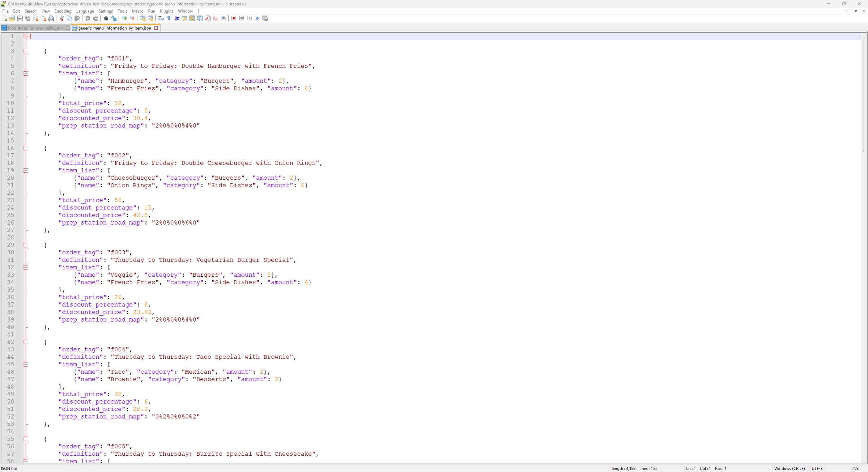Toggle the indent guide icon
The image size is (868, 472).
(177, 18)
